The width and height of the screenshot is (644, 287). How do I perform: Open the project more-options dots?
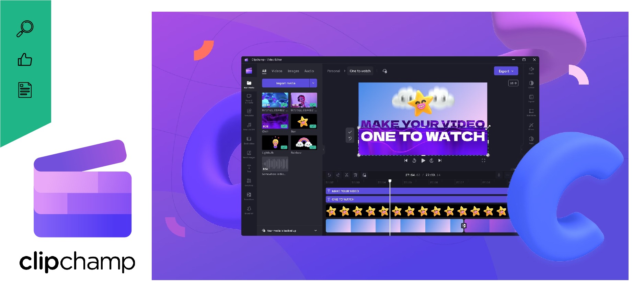377,71
